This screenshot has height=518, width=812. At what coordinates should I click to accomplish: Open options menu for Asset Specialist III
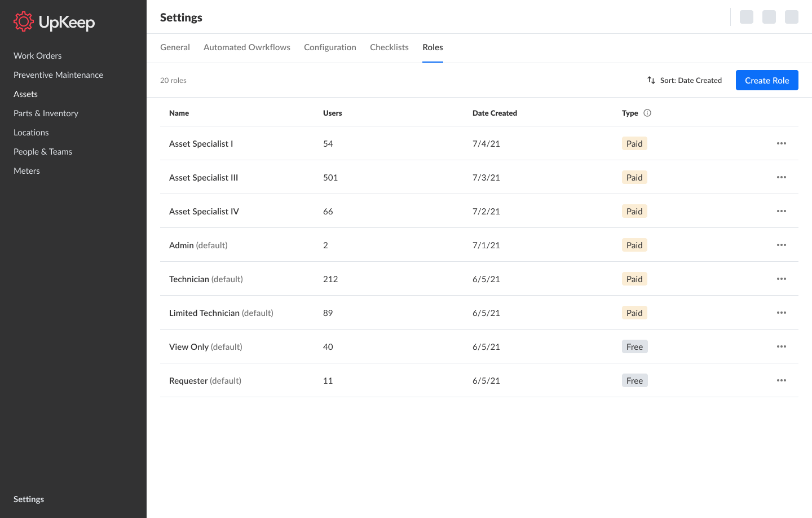tap(782, 177)
